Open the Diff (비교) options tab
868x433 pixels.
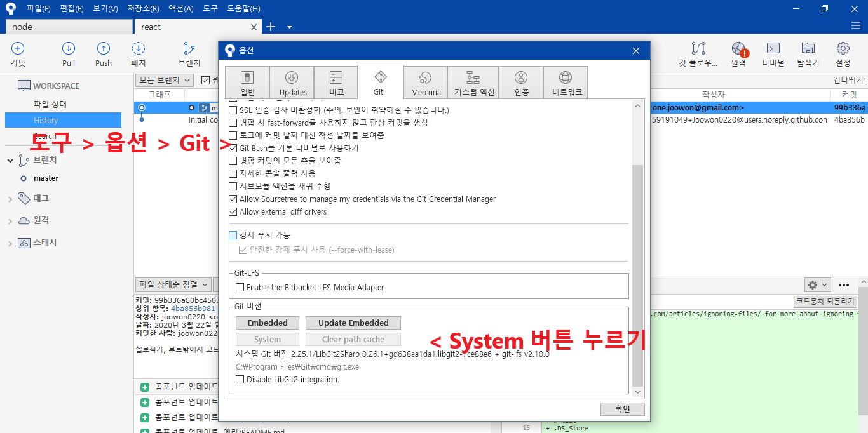[x=336, y=83]
